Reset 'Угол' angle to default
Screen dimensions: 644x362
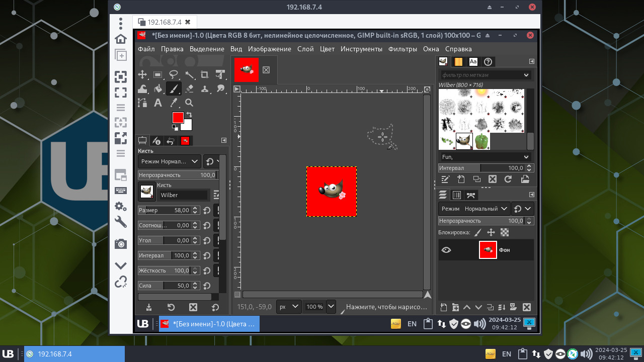pyautogui.click(x=206, y=240)
